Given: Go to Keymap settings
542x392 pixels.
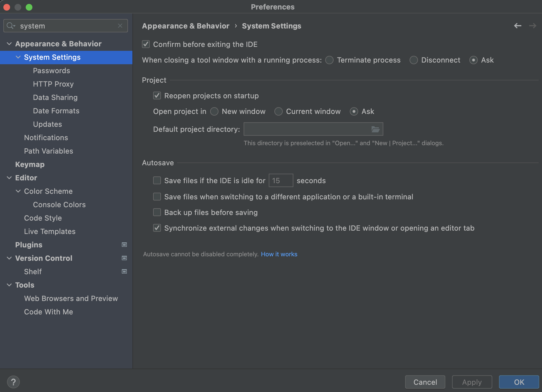Looking at the screenshot, I should [30, 164].
